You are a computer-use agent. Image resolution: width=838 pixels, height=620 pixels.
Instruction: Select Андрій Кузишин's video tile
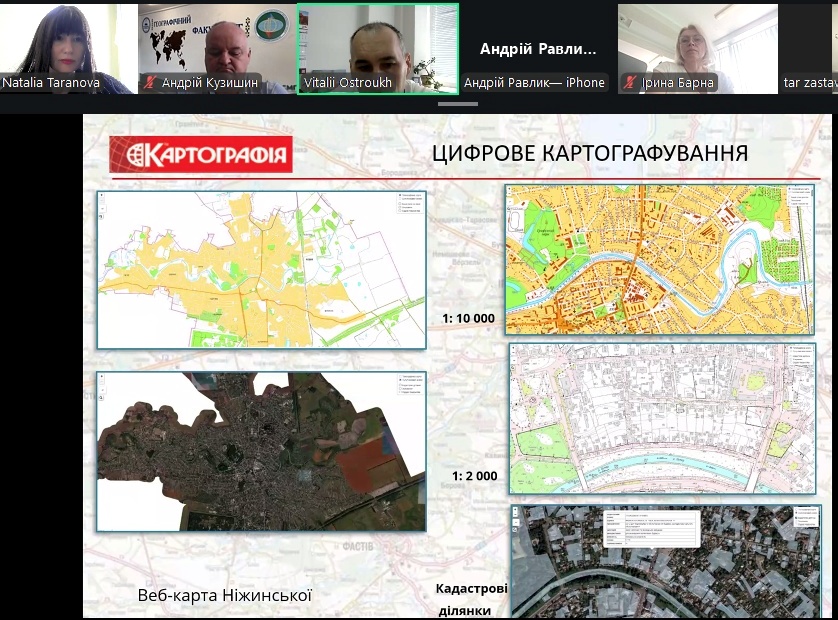[x=218, y=49]
